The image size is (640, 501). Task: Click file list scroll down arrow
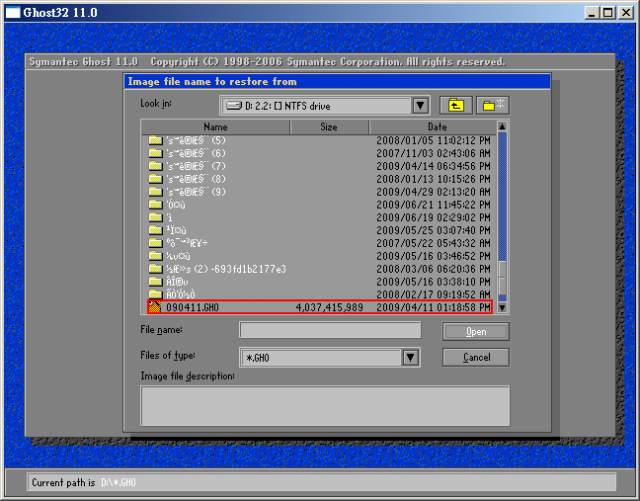pyautogui.click(x=502, y=307)
